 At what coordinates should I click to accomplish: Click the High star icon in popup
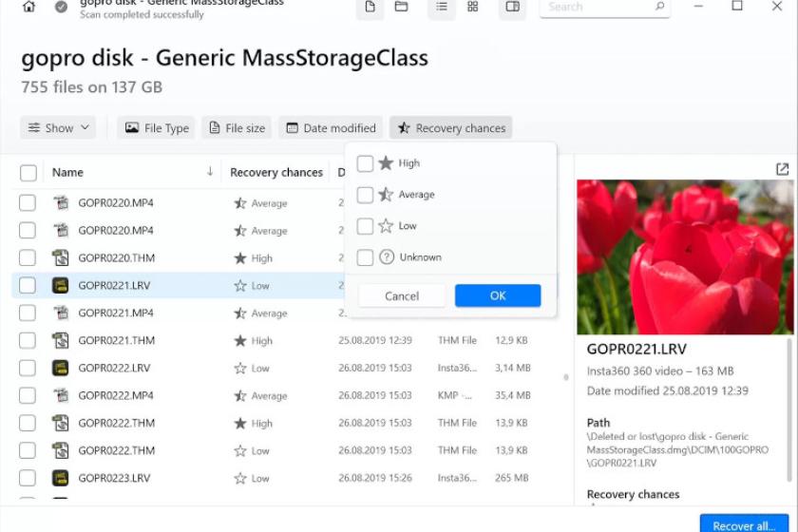[387, 162]
